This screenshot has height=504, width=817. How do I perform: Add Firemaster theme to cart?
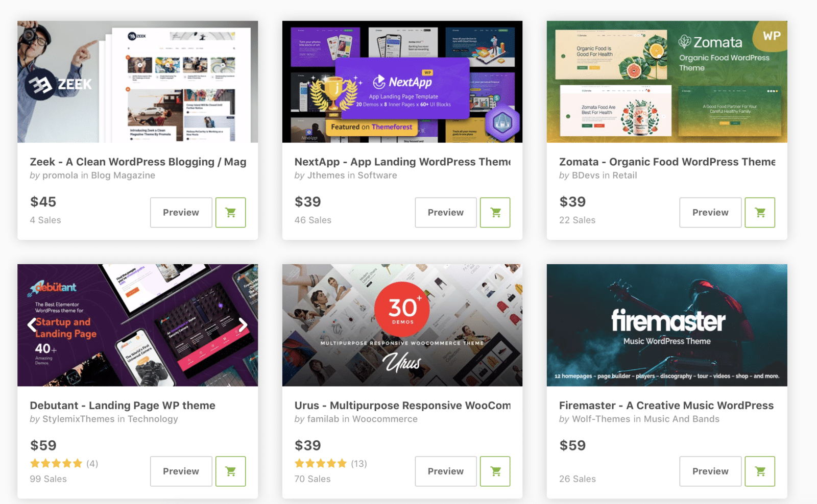point(760,471)
